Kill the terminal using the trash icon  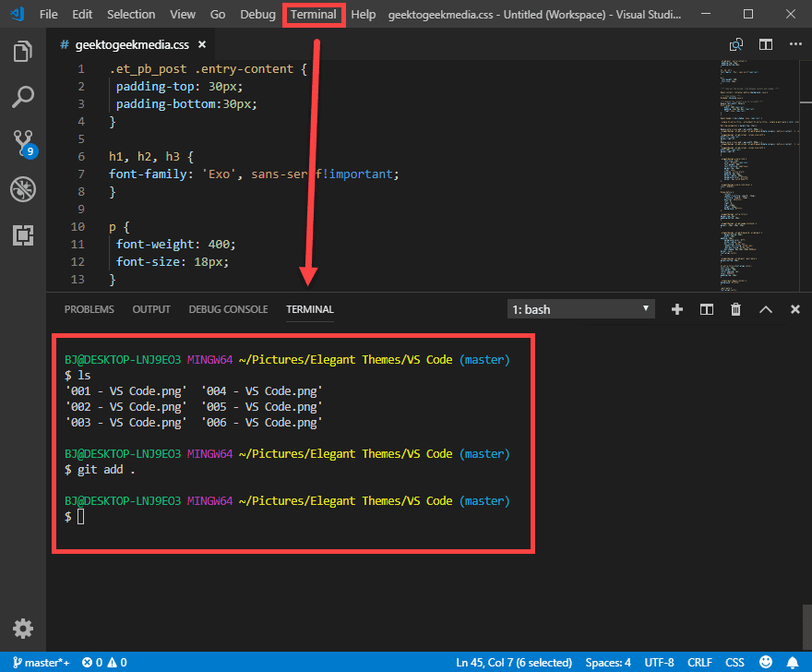(x=735, y=309)
